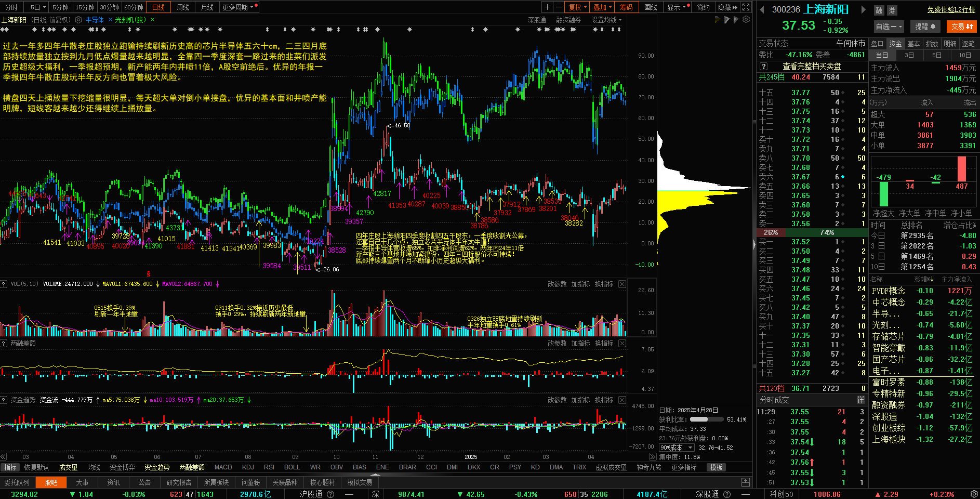This screenshot has height=499, width=980.
Task: Go to next stock arrow
Action: pos(863,9)
